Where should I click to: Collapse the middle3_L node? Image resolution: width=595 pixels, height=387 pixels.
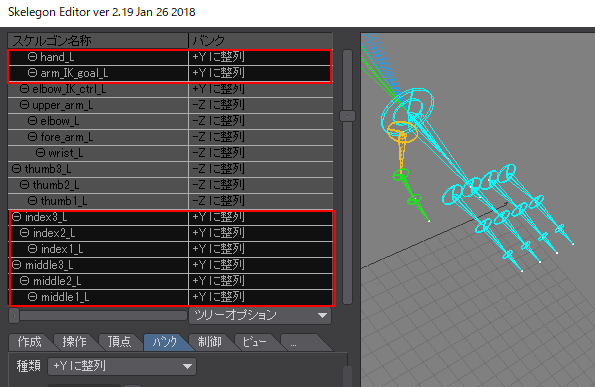coord(16,265)
